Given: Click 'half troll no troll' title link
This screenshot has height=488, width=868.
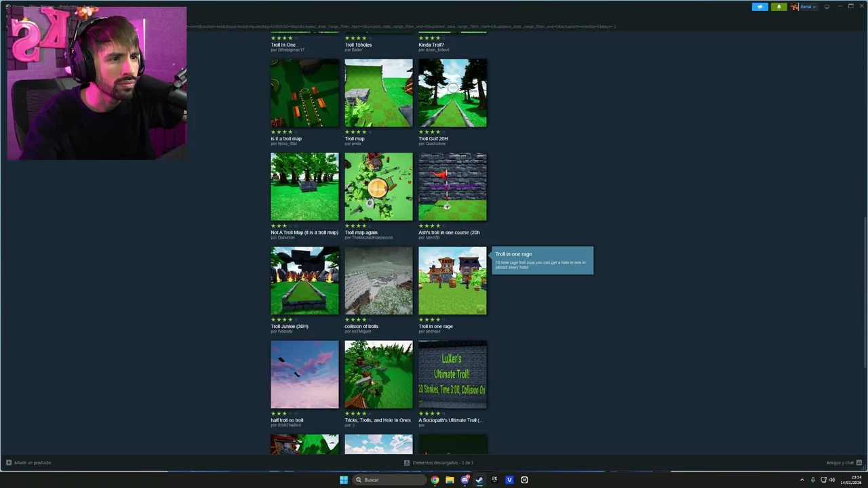Looking at the screenshot, I should pyautogui.click(x=287, y=420).
